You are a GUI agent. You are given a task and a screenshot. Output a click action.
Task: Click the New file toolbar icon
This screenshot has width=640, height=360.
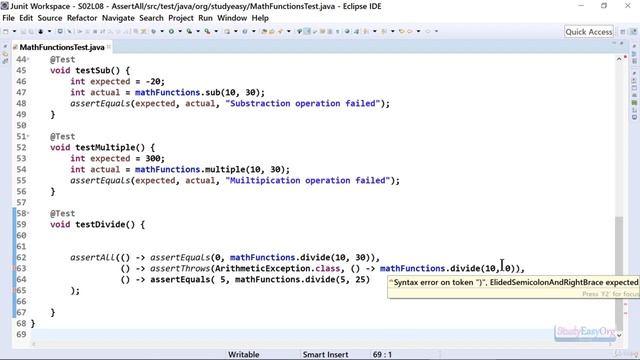6,31
